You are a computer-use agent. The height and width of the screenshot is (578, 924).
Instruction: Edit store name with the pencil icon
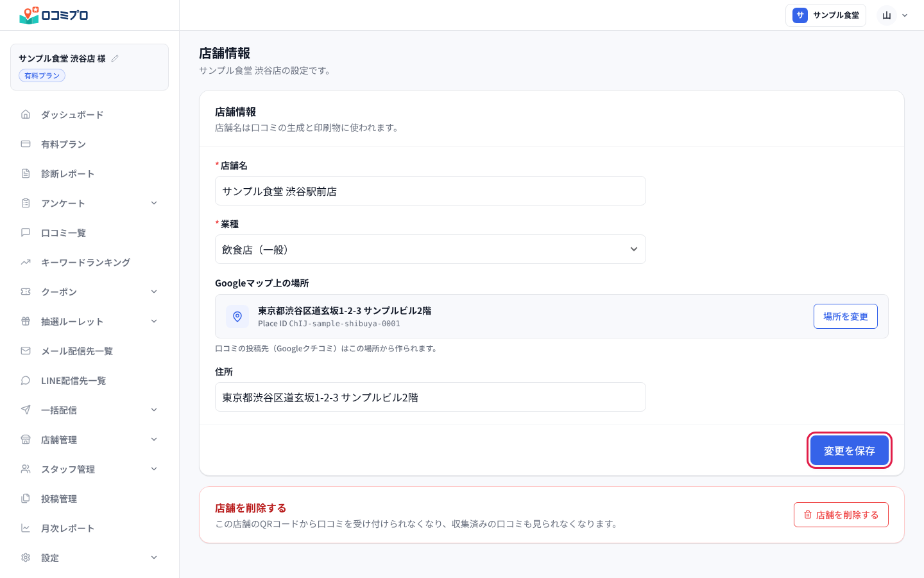coord(115,58)
